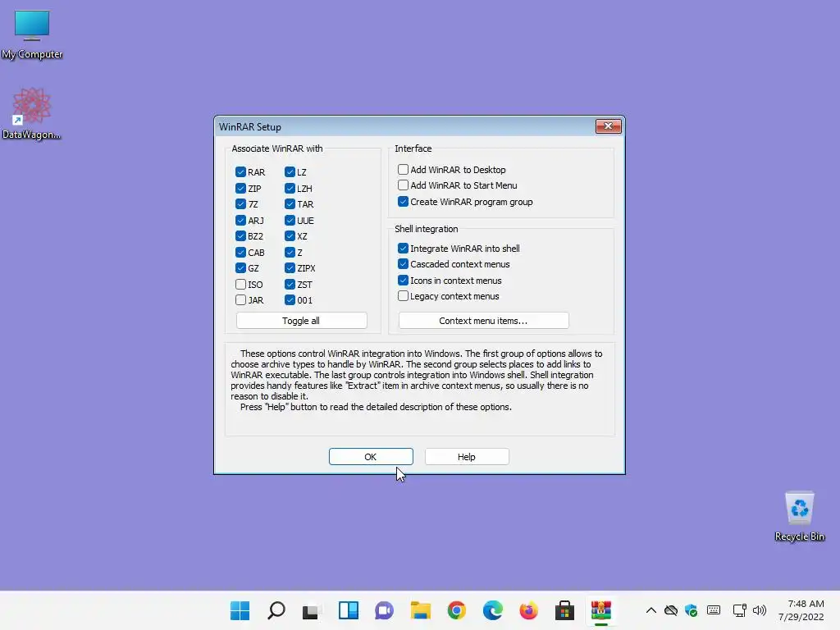Toggle the ZST association checkbox
This screenshot has width=840, height=630.
290,284
